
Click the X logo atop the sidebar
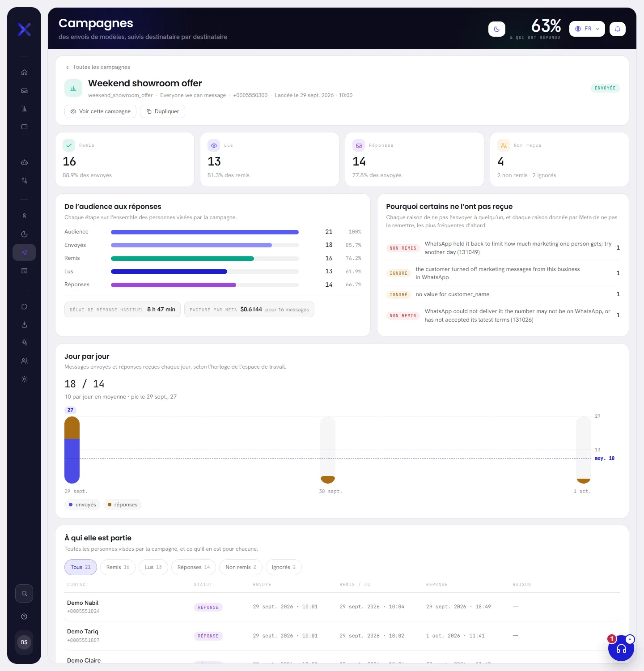point(24,30)
